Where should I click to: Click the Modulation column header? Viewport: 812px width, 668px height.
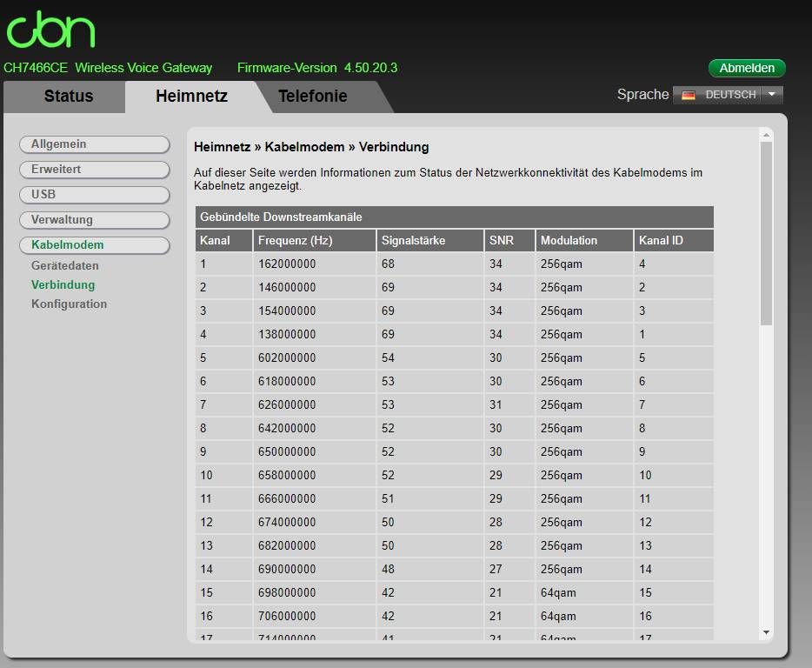click(x=584, y=240)
